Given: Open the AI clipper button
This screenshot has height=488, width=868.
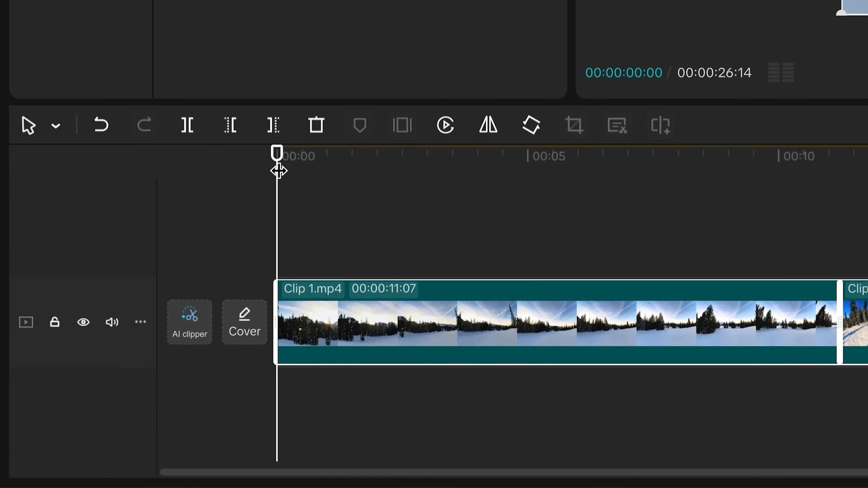Looking at the screenshot, I should coord(190,322).
